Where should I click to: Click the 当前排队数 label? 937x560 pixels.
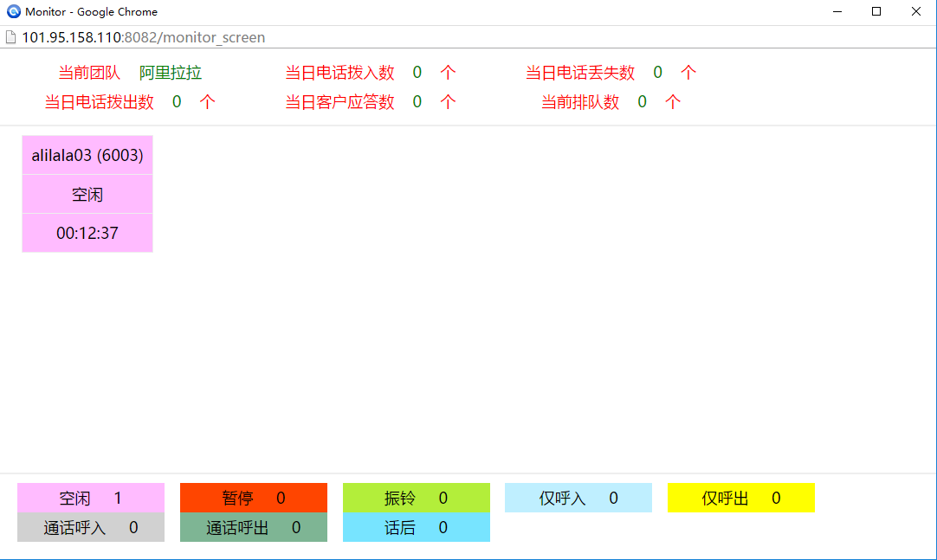pos(580,102)
